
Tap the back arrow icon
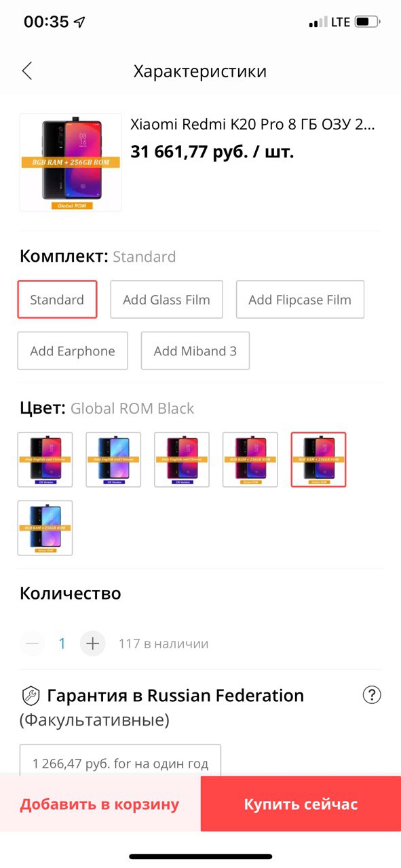click(27, 71)
